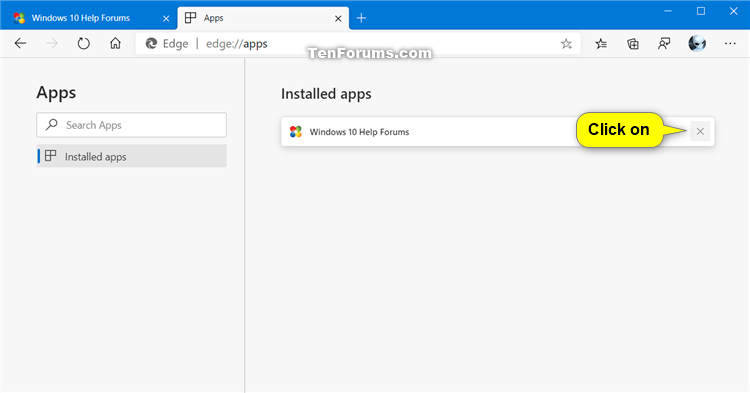Click the edge://apps address bar
Screen dimensions: 750x393
coord(383,44)
